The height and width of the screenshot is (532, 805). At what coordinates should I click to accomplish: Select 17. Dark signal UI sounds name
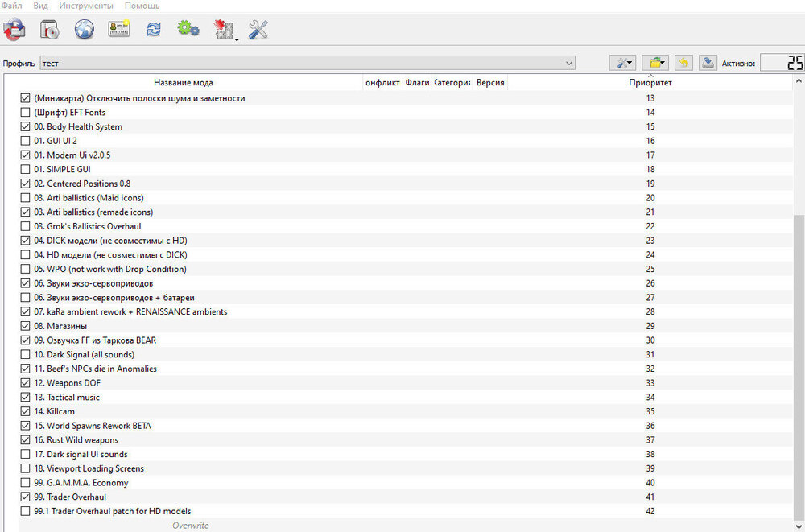pos(80,455)
